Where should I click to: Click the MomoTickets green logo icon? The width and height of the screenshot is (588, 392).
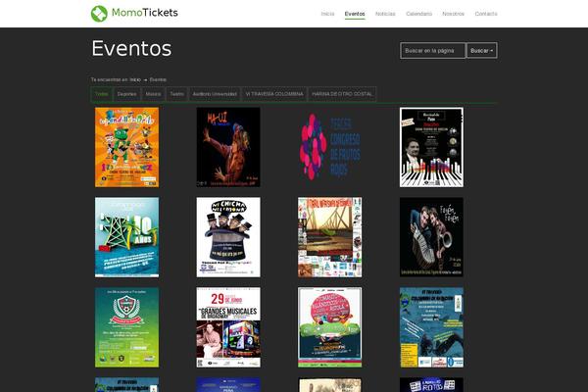pos(99,14)
